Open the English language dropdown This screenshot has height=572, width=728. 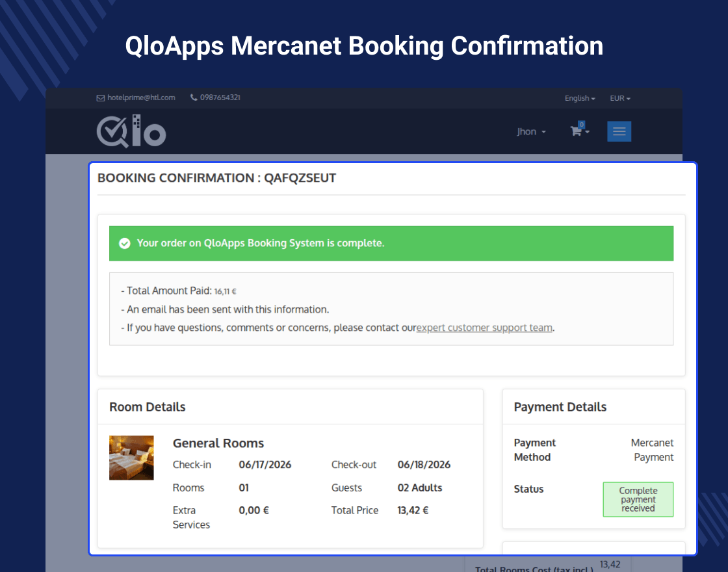579,98
